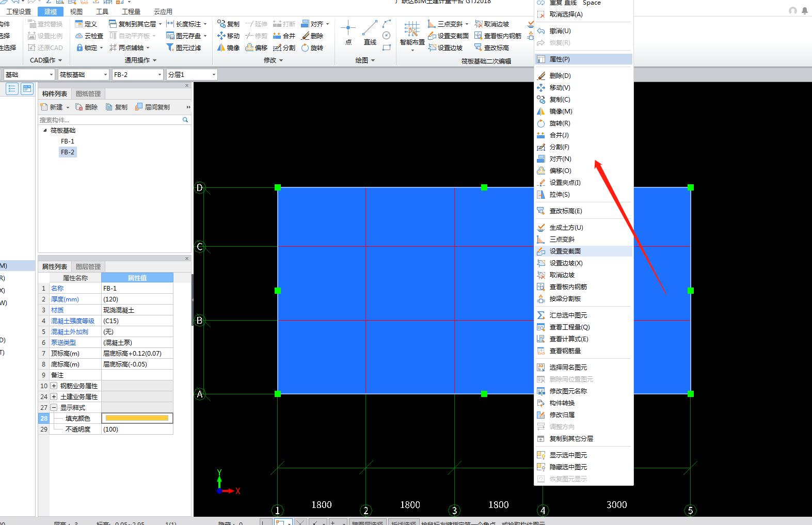Switch to 图层管理 tab
The width and height of the screenshot is (812, 525).
click(x=88, y=266)
